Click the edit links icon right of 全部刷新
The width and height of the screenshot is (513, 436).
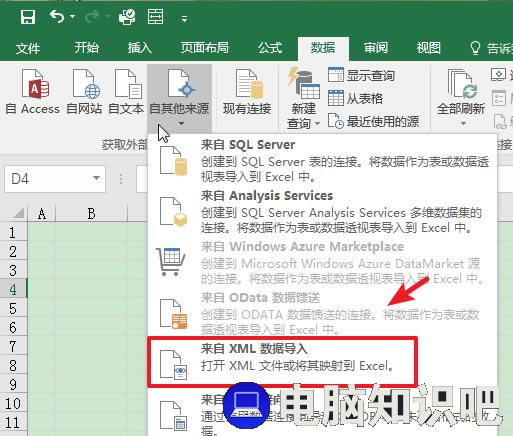coord(500,121)
